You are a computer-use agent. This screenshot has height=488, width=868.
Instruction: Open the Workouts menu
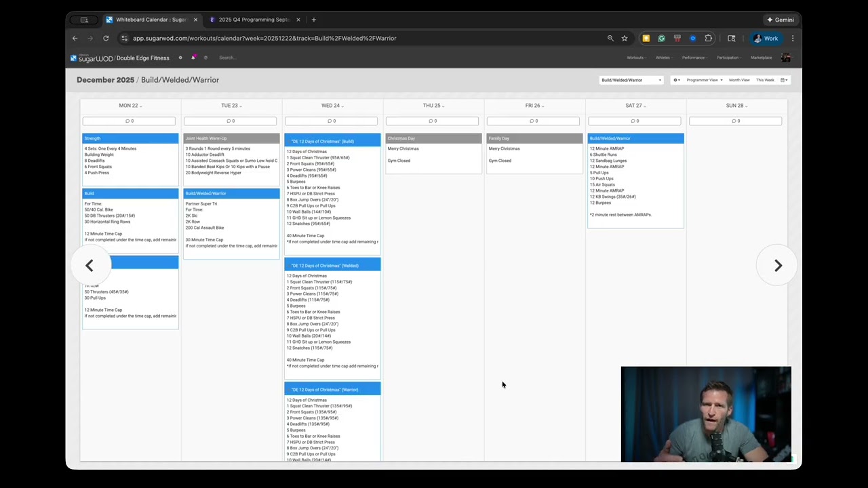pos(636,58)
